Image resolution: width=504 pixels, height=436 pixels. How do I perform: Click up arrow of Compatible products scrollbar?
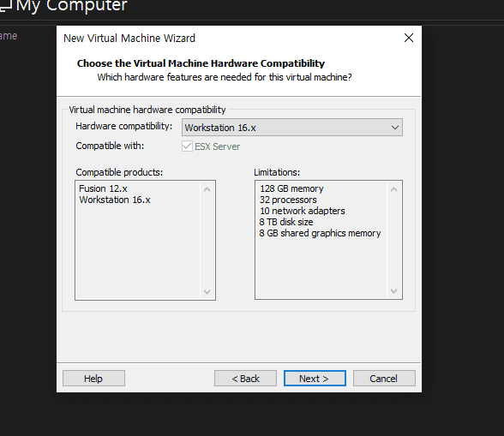tap(207, 189)
